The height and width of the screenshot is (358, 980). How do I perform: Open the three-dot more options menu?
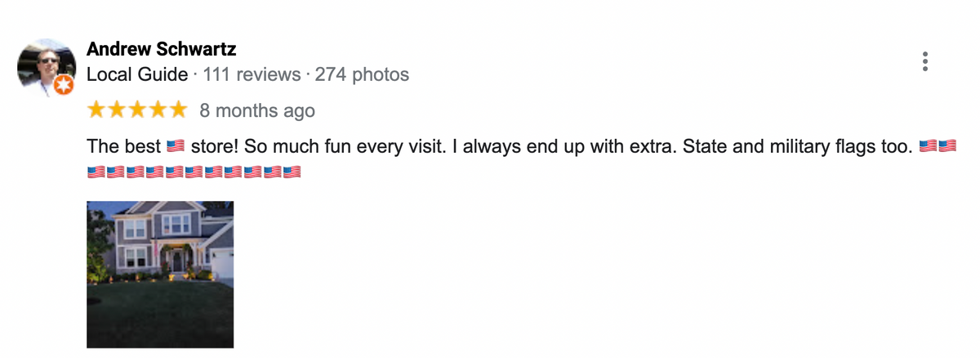924,62
